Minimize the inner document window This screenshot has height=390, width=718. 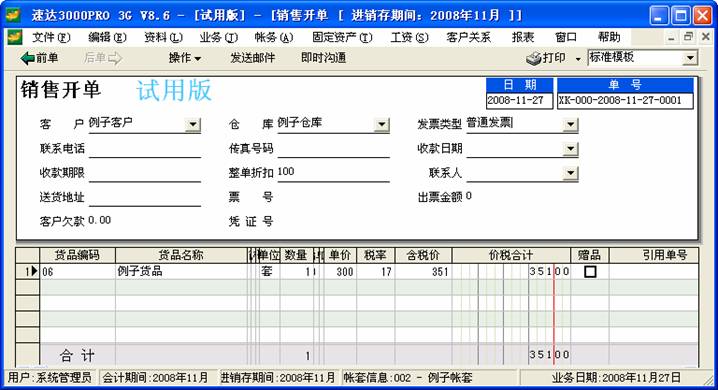671,37
